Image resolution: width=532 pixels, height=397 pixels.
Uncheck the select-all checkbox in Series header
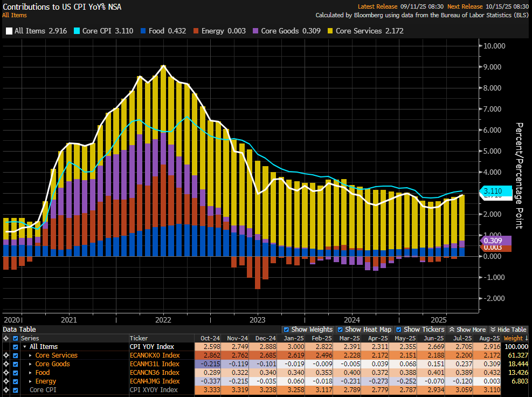point(15,338)
